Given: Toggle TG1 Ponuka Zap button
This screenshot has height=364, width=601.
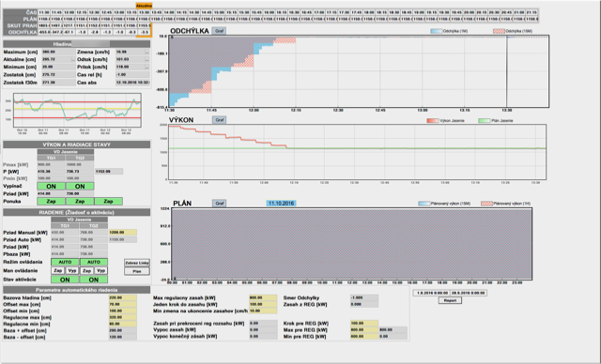Looking at the screenshot, I should 51,202.
